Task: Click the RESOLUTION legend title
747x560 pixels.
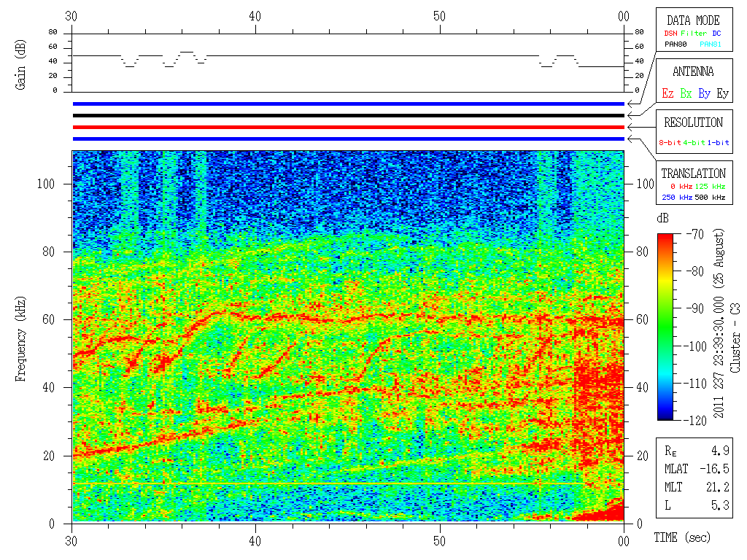Action: 693,122
